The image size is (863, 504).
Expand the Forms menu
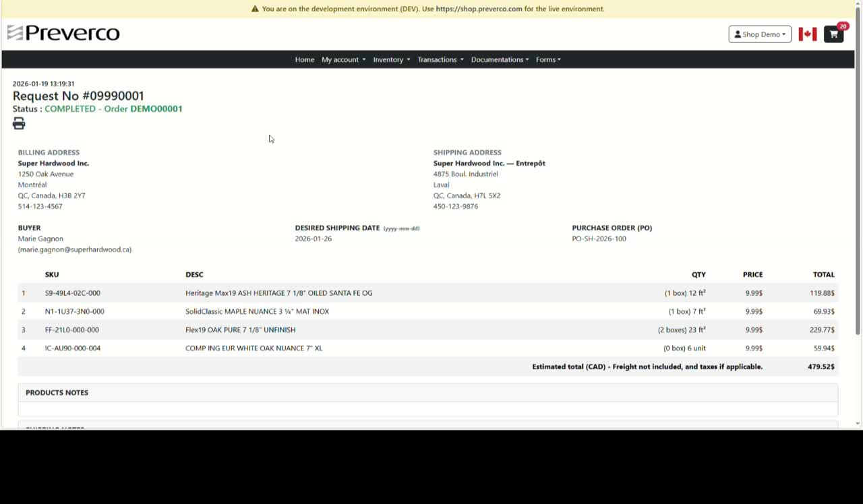coord(548,59)
